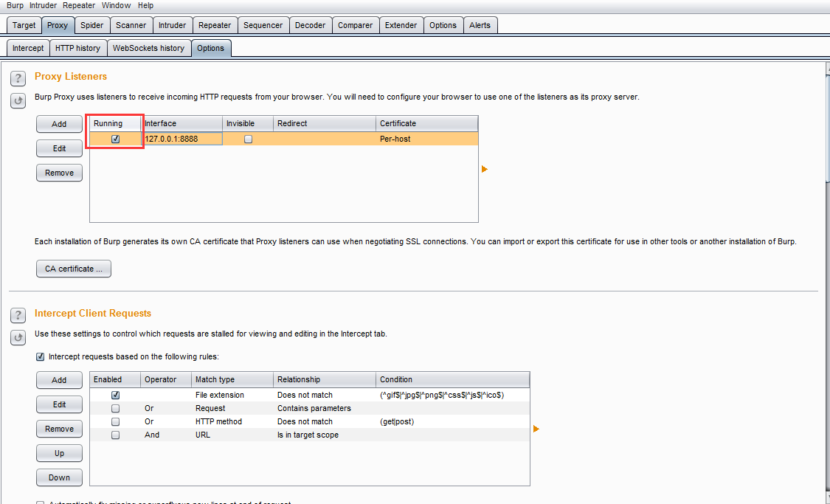Viewport: 830px width, 504px height.
Task: Enable the HTTP method rule checkbox
Action: point(115,422)
